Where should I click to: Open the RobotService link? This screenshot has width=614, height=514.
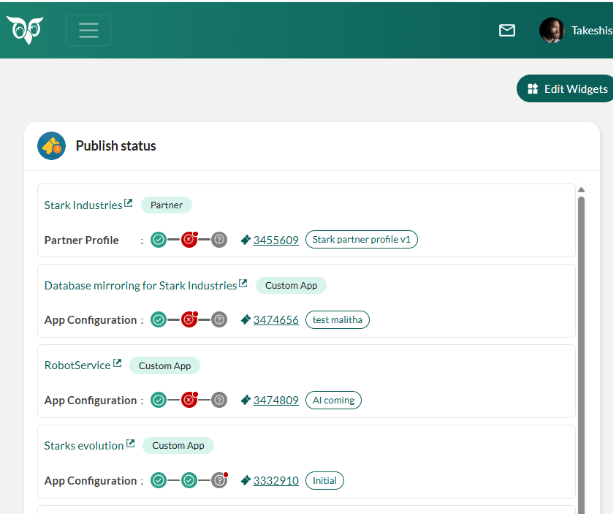[77, 365]
